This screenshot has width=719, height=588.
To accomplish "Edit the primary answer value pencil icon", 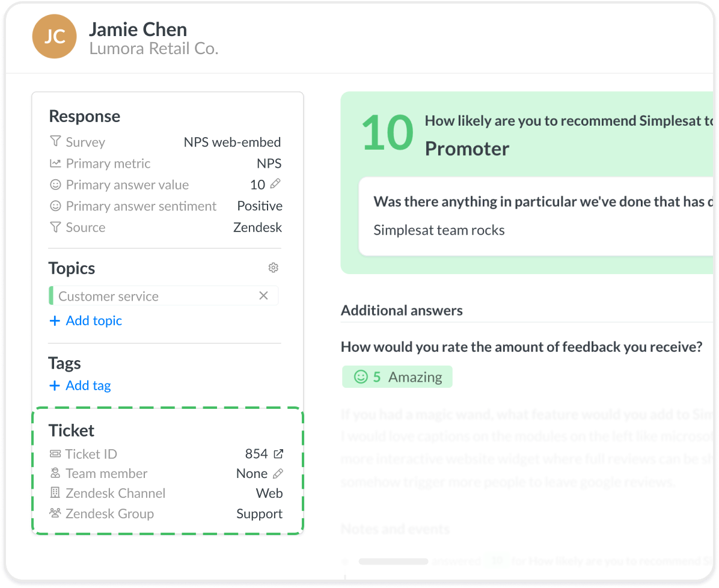I will pyautogui.click(x=275, y=184).
